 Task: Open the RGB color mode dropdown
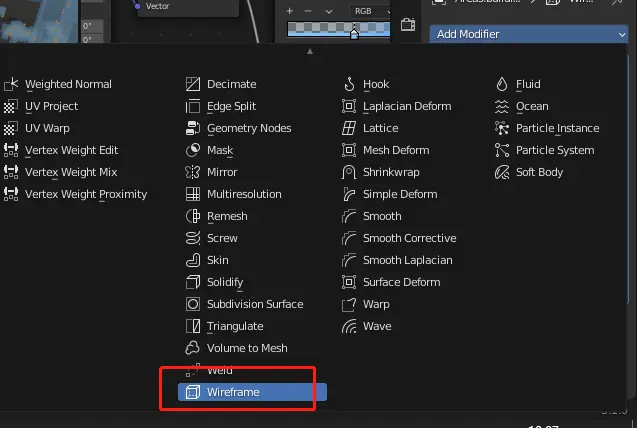[369, 11]
